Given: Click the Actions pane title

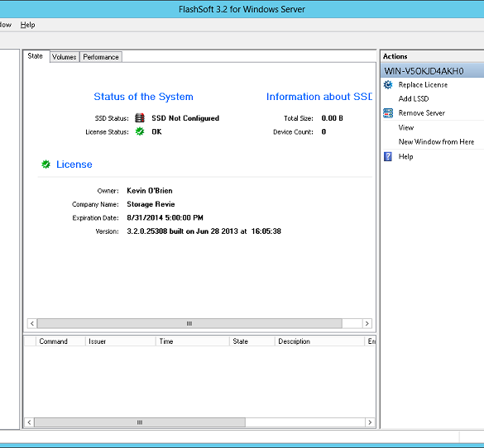Looking at the screenshot, I should coord(395,56).
